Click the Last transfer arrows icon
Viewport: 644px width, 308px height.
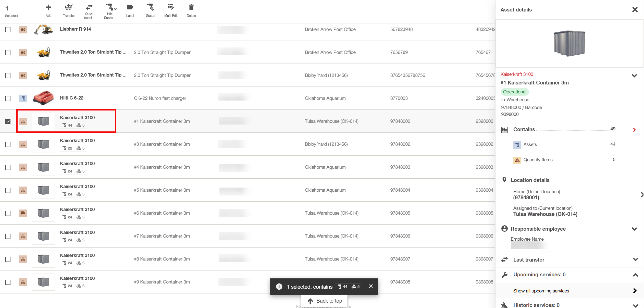click(504, 260)
